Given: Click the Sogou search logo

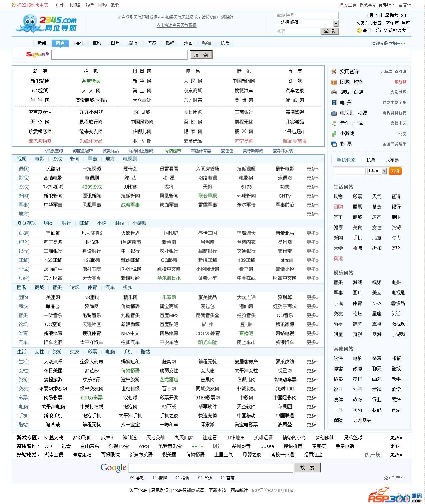Looking at the screenshot, I should (38, 54).
